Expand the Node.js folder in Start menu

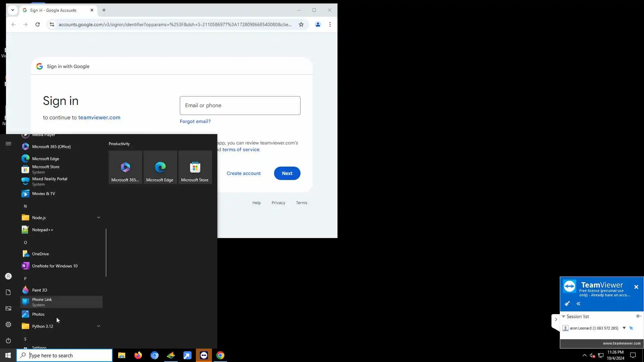pos(98,218)
